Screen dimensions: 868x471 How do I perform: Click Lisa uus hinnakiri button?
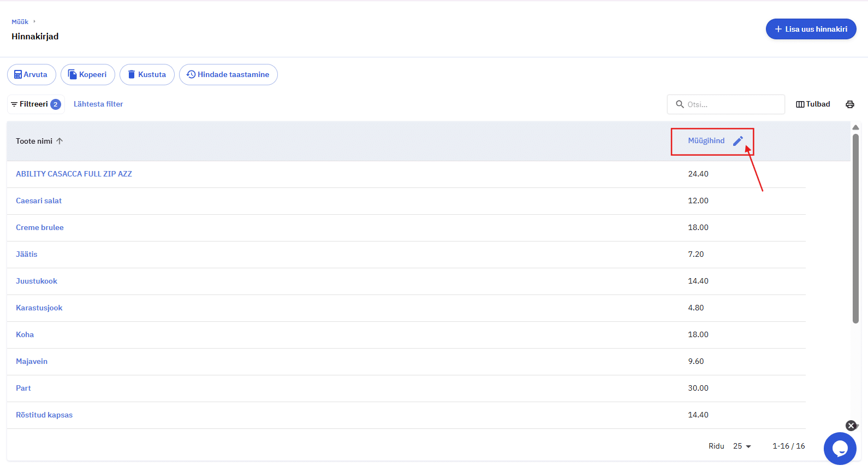pyautogui.click(x=811, y=29)
